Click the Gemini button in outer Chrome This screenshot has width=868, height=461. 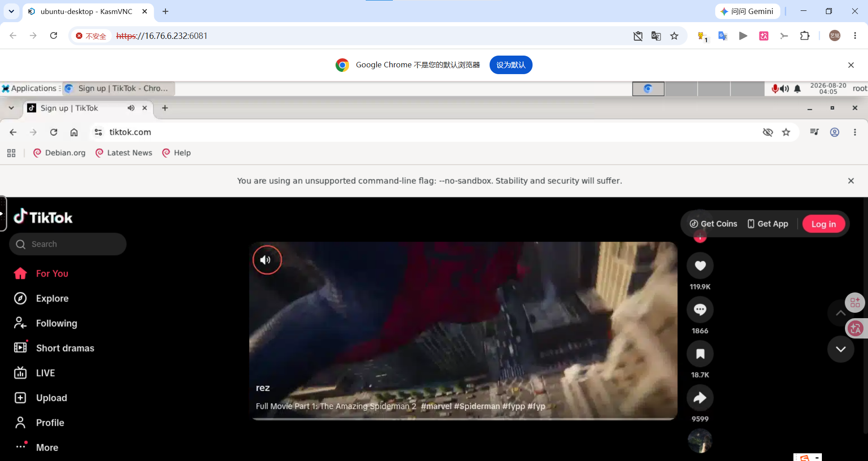click(x=747, y=11)
